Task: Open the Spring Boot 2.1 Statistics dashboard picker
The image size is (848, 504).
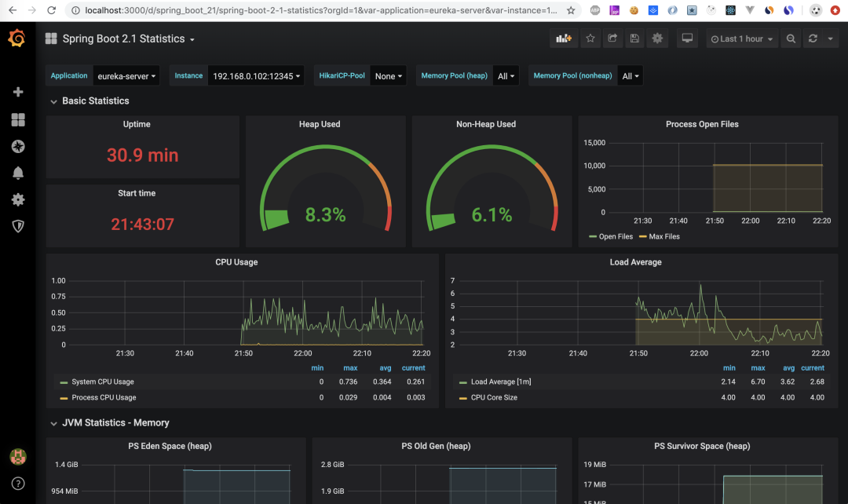Action: (128, 39)
